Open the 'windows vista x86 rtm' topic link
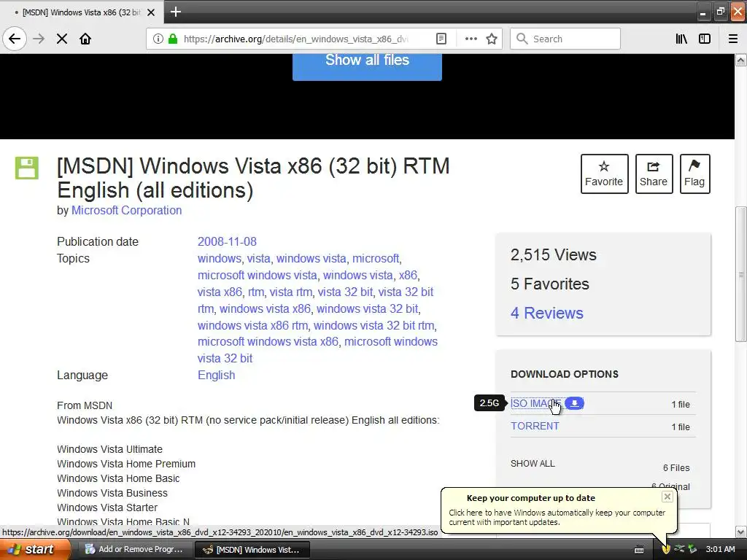This screenshot has height=560, width=747. pyautogui.click(x=252, y=325)
